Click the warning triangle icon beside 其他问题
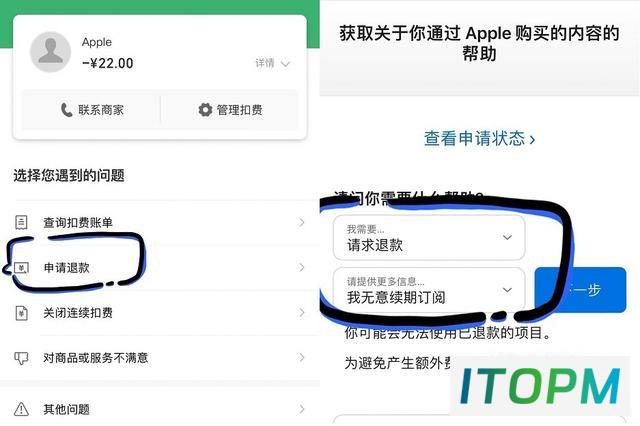 [21, 409]
